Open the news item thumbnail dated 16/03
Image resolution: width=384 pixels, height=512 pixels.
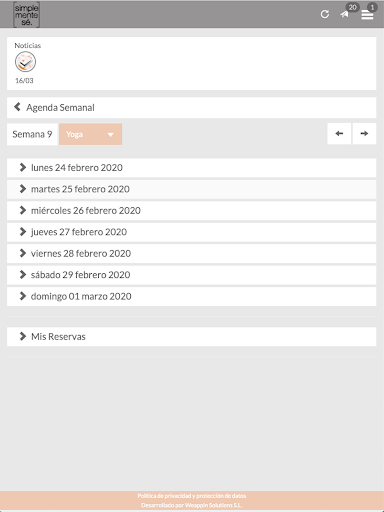25,62
